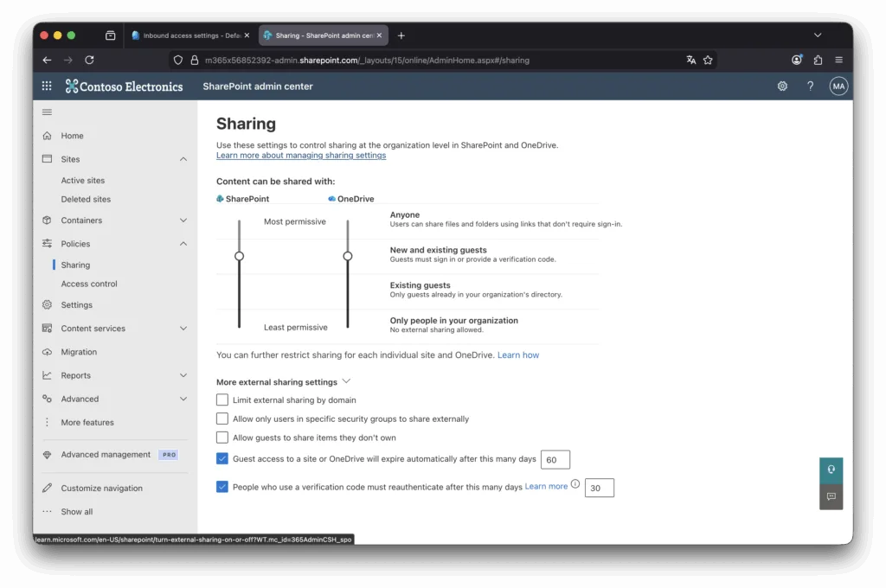
Task: Check Allow guests to share items
Action: 222,438
